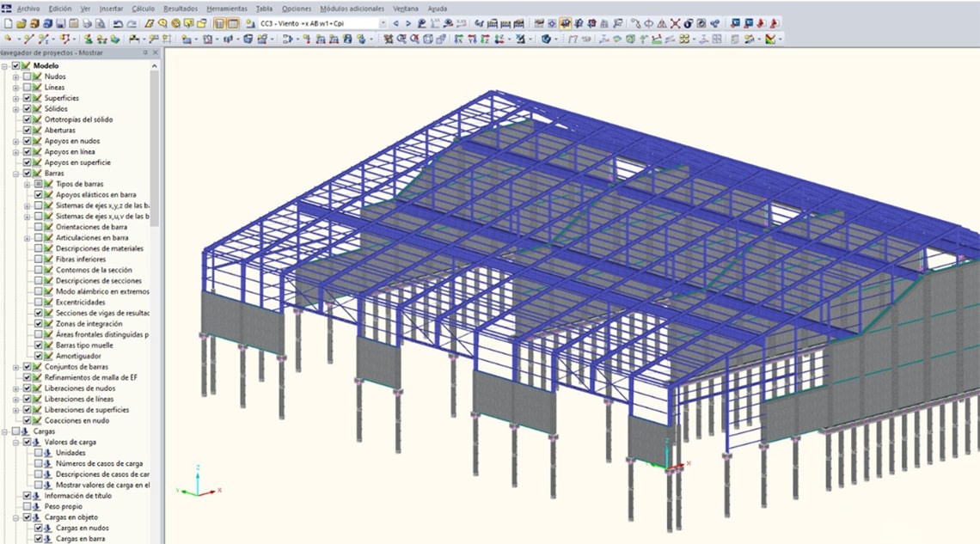Click the Undo arrow icon
Viewport: 980px width, 544px height.
(118, 23)
